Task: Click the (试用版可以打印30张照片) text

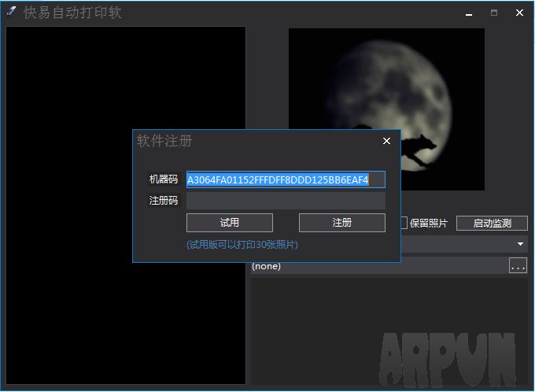Action: pyautogui.click(x=242, y=245)
